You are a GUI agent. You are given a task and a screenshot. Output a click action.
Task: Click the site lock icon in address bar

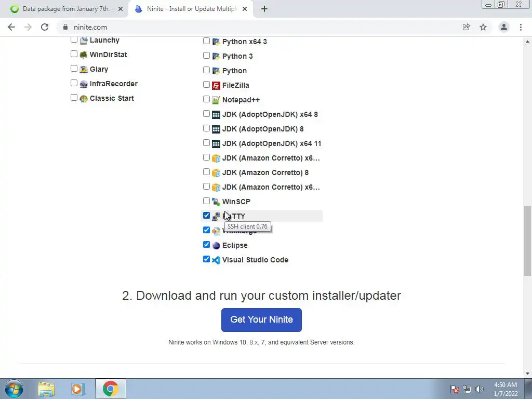[65, 27]
